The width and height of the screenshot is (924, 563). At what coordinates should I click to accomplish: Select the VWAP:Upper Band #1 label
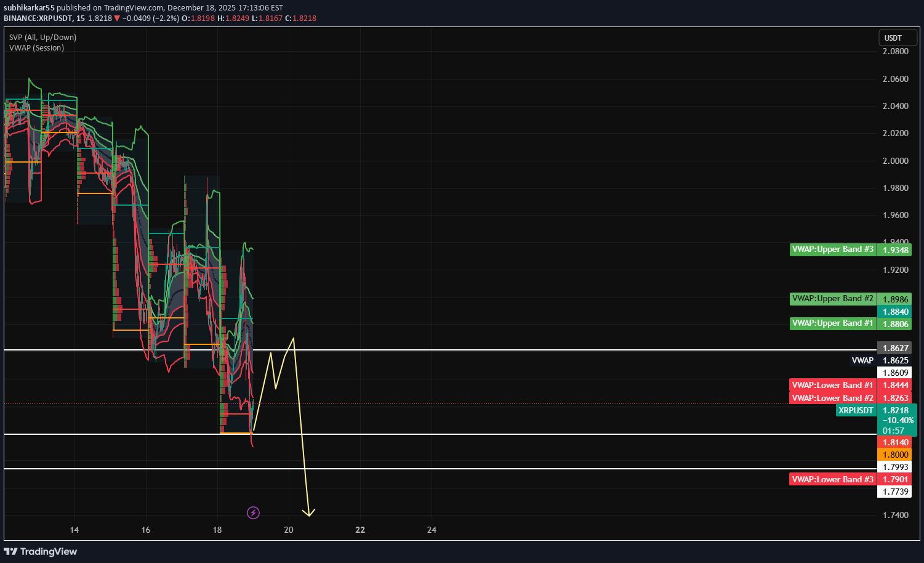click(832, 323)
